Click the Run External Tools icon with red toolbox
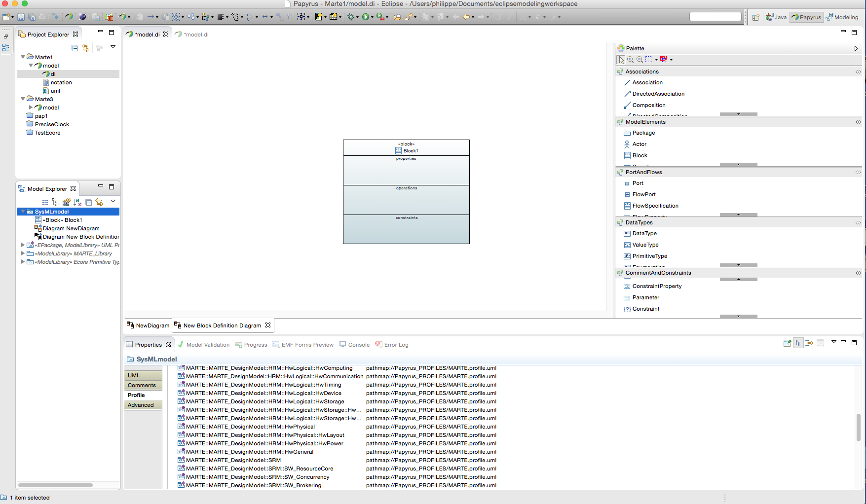Viewport: 866px width, 504px height. click(x=379, y=17)
